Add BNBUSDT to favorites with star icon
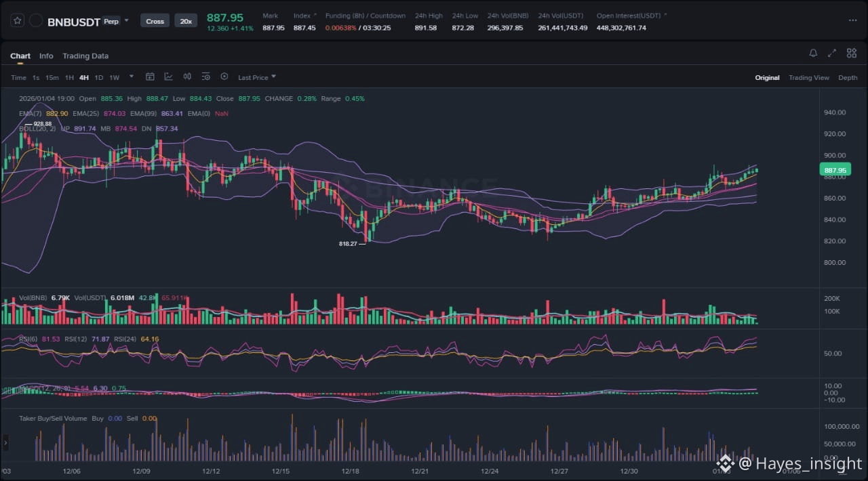 point(18,21)
